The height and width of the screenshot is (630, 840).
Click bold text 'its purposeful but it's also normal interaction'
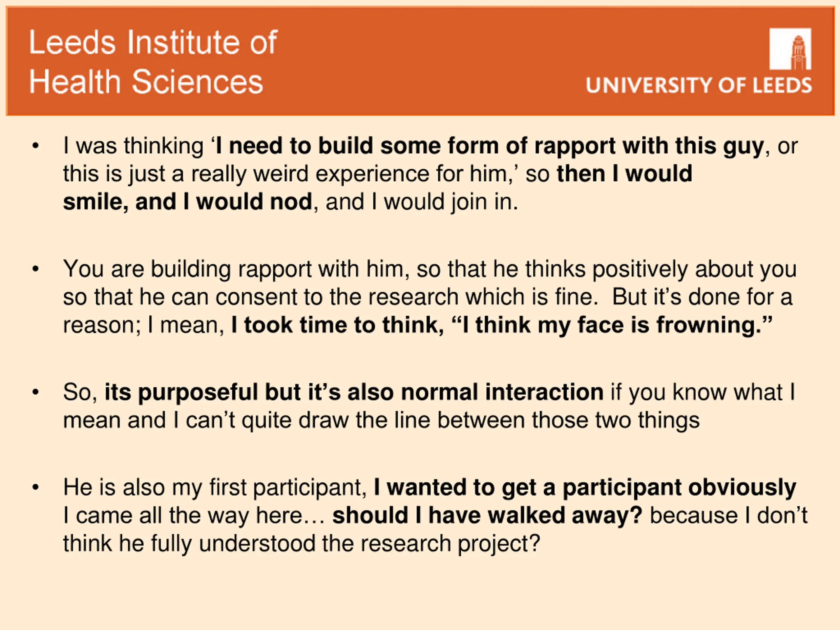click(354, 393)
